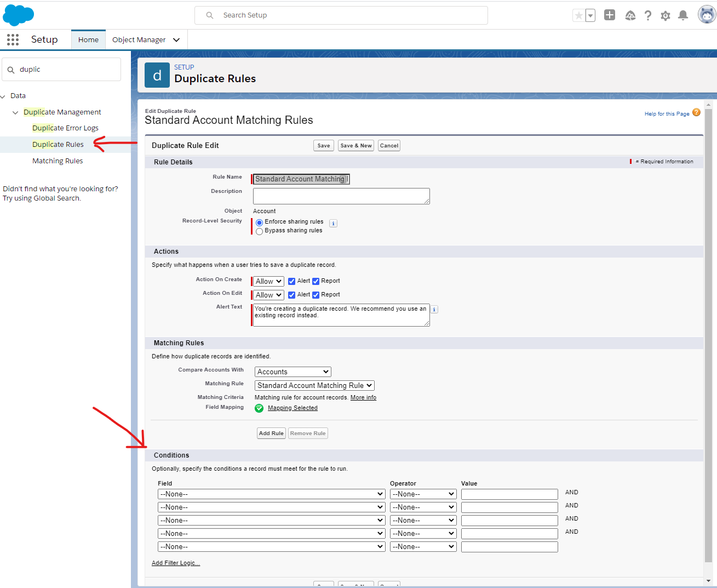This screenshot has height=588, width=717.
Task: Click the scrollbar up arrow
Action: point(708,104)
